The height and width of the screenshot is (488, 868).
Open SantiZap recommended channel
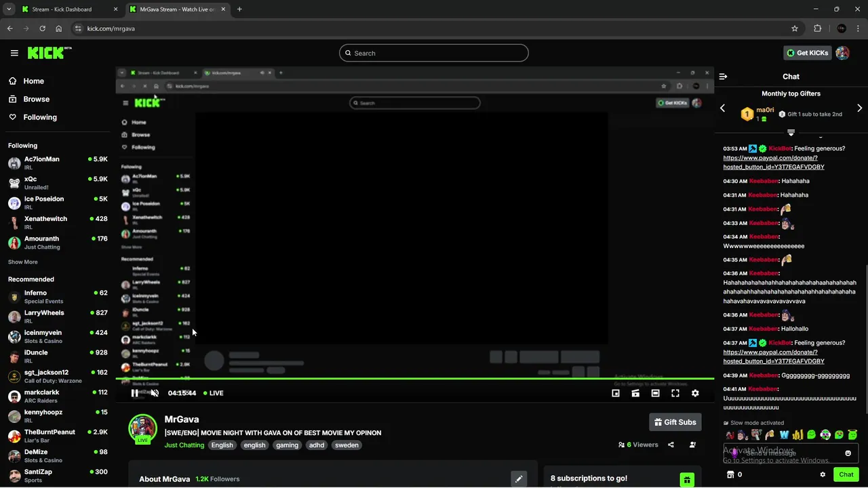click(58, 476)
